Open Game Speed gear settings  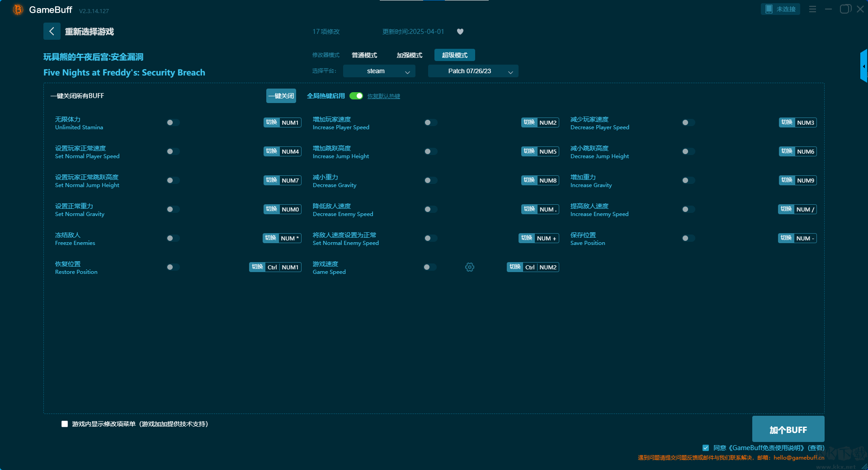pos(470,267)
